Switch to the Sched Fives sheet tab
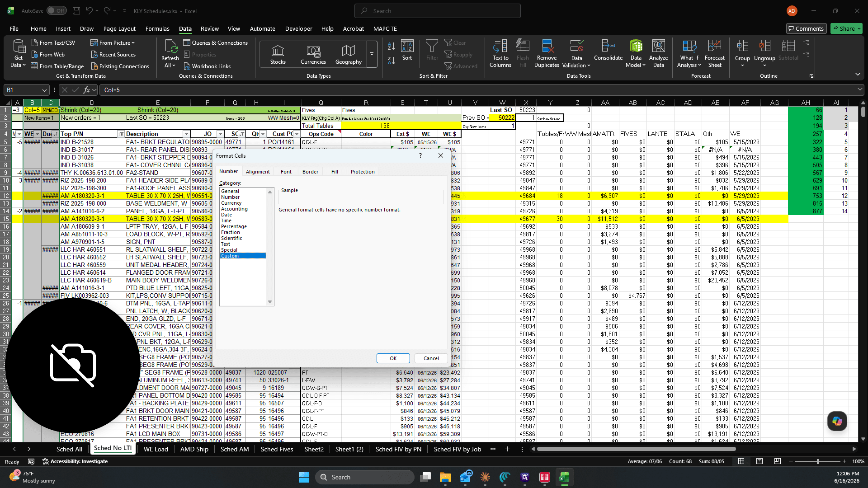868x488 pixels. [x=277, y=449]
